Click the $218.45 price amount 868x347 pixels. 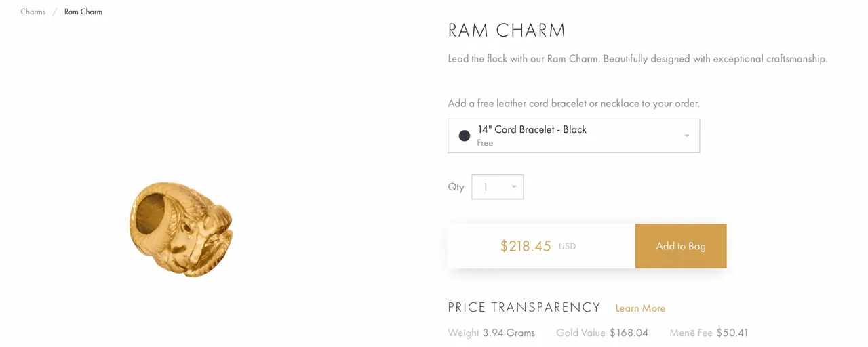526,246
